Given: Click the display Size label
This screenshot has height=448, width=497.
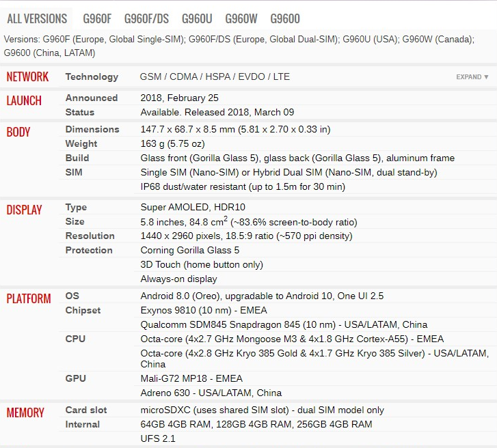Looking at the screenshot, I should pyautogui.click(x=75, y=222).
